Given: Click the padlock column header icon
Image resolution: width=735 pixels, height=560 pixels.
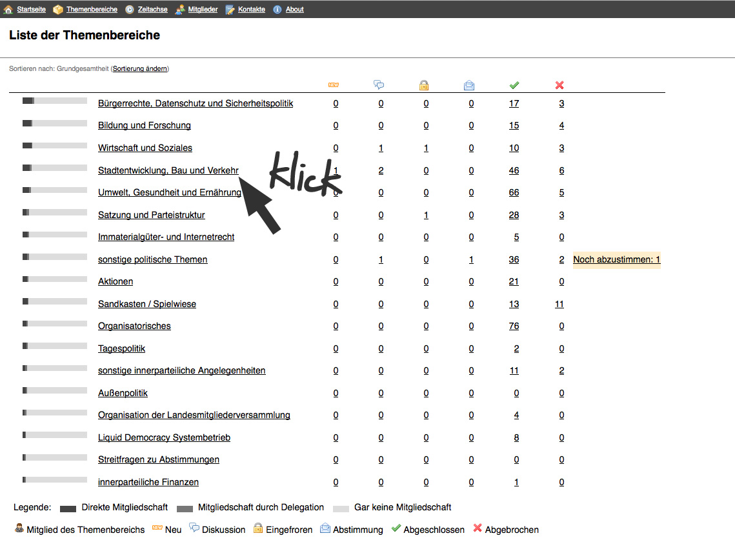Looking at the screenshot, I should 424,85.
